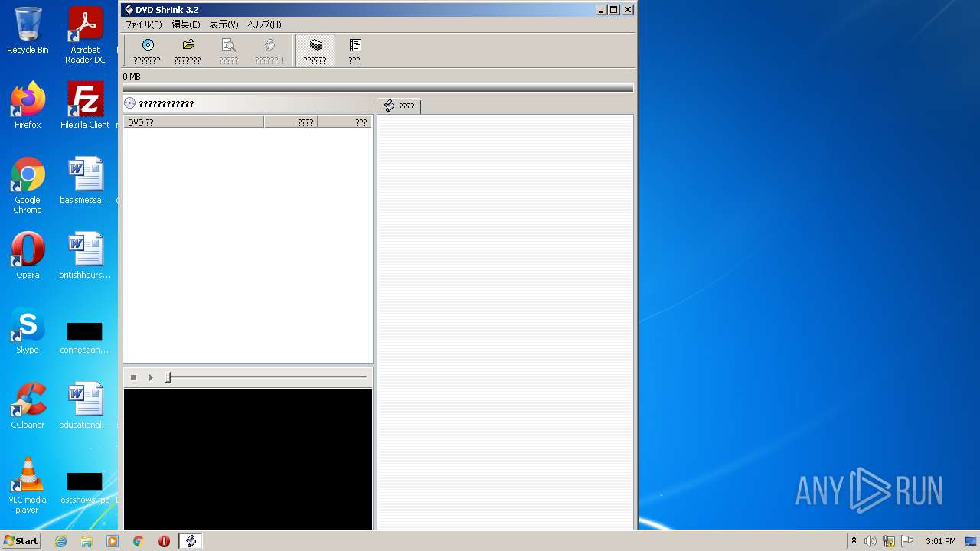The height and width of the screenshot is (551, 980).
Task: Click the middle duration column header
Action: [291, 122]
